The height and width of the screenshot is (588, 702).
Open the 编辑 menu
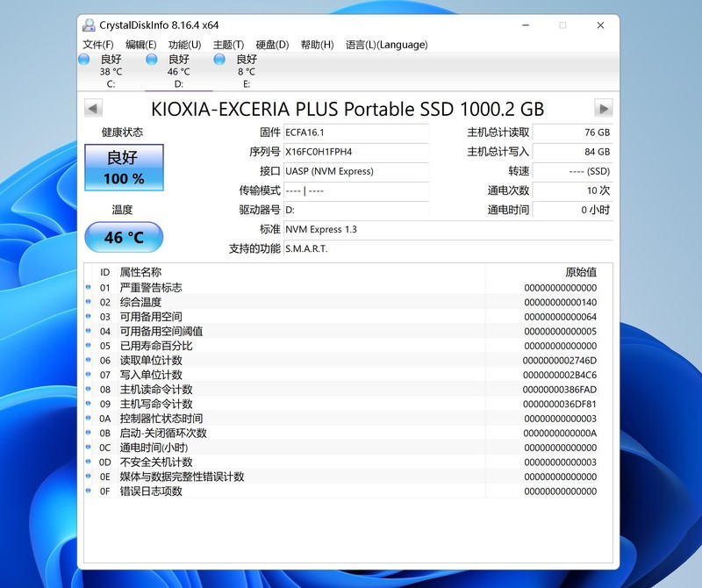pos(140,44)
